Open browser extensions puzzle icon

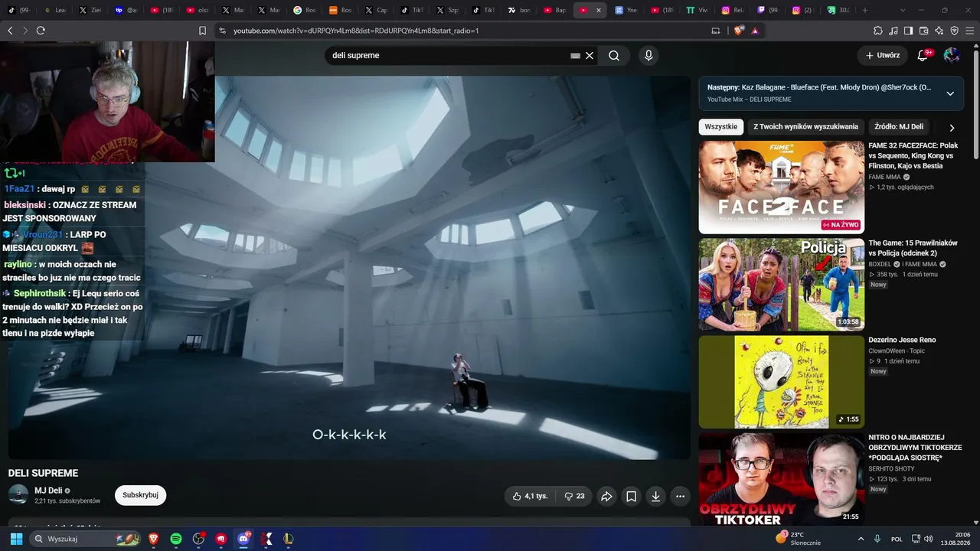click(878, 31)
